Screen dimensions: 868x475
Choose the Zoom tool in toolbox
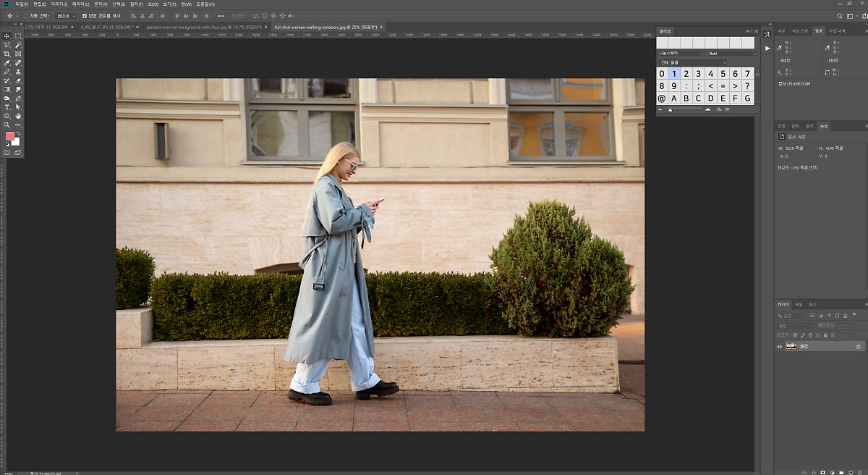point(7,125)
